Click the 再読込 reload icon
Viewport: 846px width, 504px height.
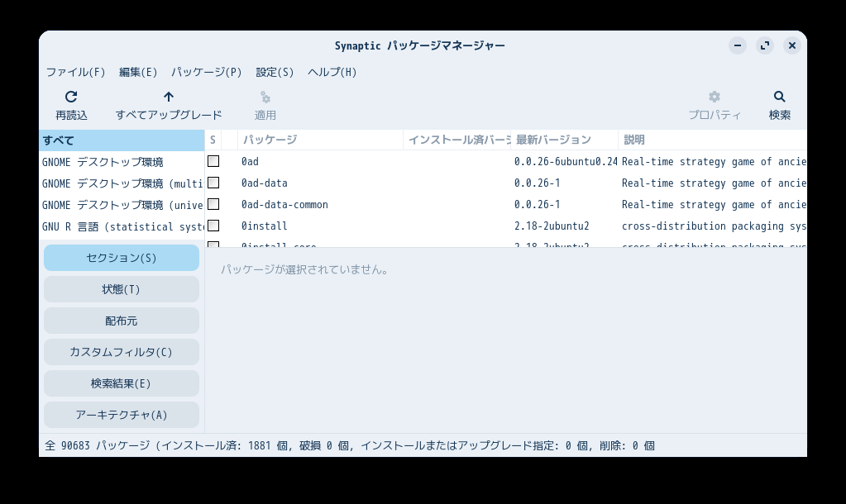[x=71, y=97]
